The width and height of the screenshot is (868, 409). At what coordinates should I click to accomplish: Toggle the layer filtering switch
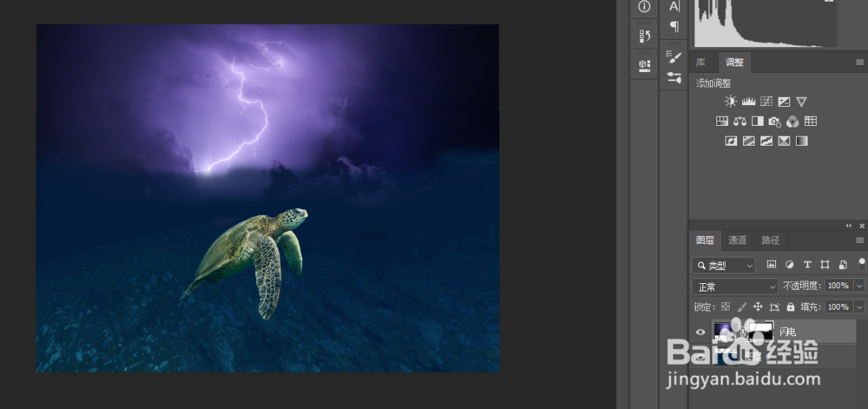(x=862, y=264)
